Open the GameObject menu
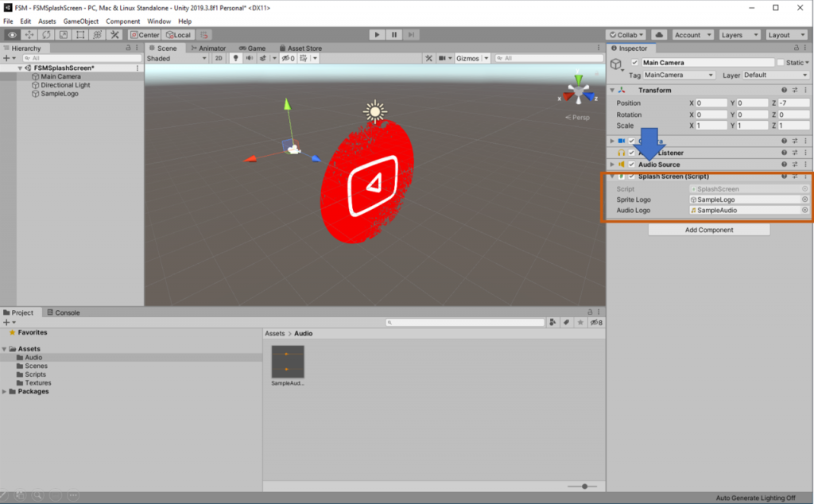Viewport: 814px width, 504px height. click(x=80, y=21)
